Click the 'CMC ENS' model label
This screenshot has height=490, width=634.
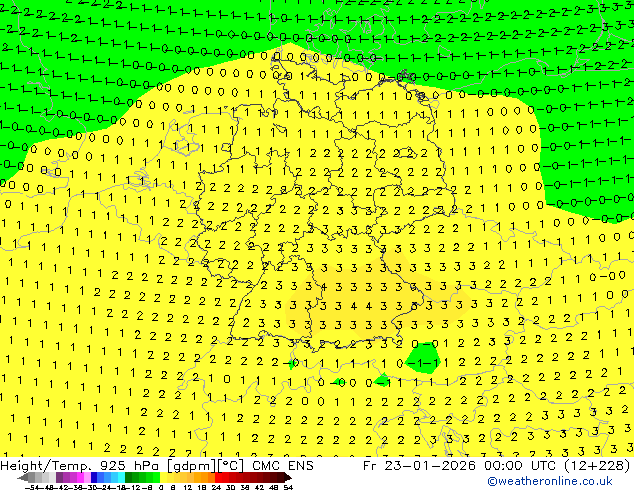click(x=283, y=465)
